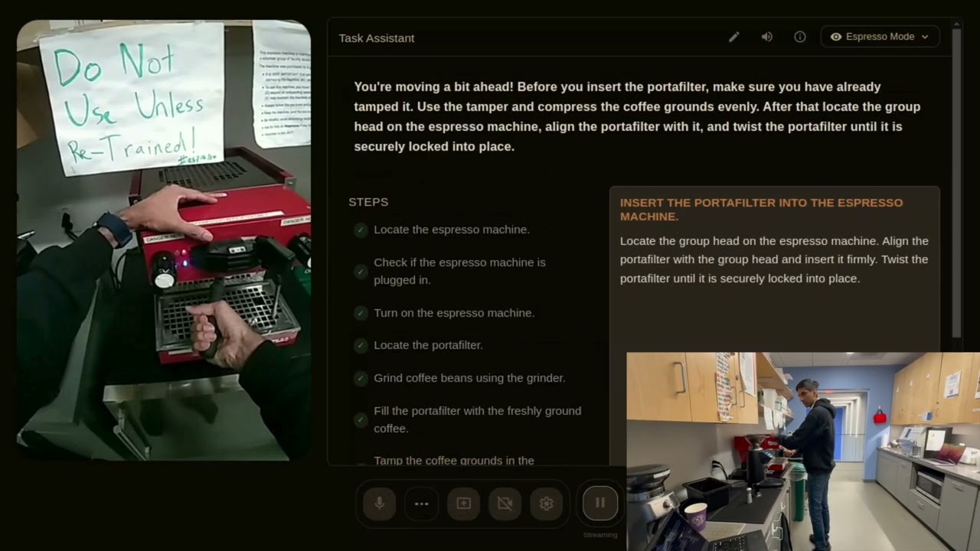Click the pencil edit icon in header
Screen dimensions: 980x551
[733, 37]
